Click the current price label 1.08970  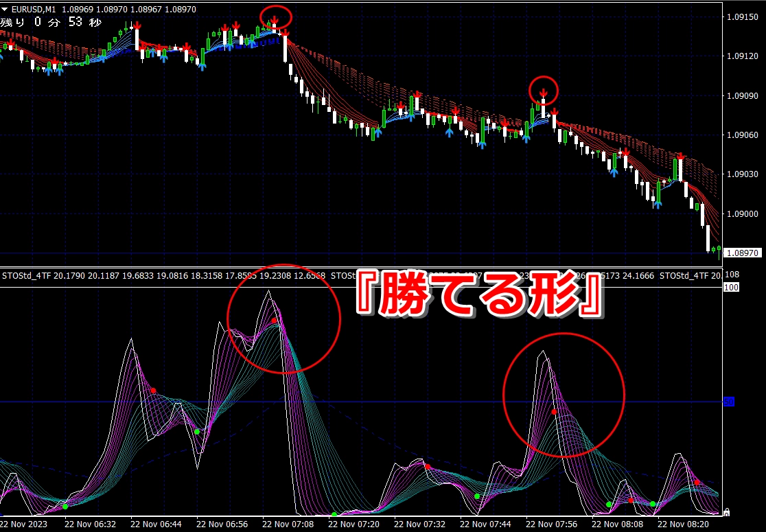tap(744, 253)
